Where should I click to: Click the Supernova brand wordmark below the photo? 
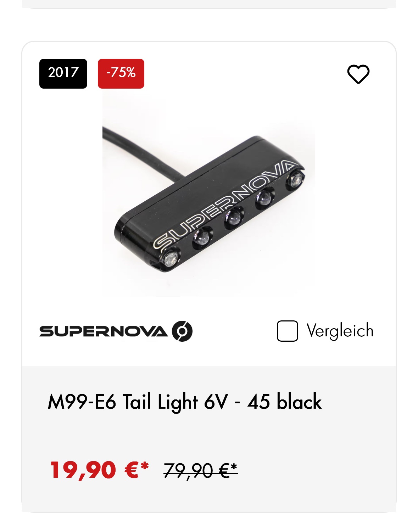click(x=103, y=331)
